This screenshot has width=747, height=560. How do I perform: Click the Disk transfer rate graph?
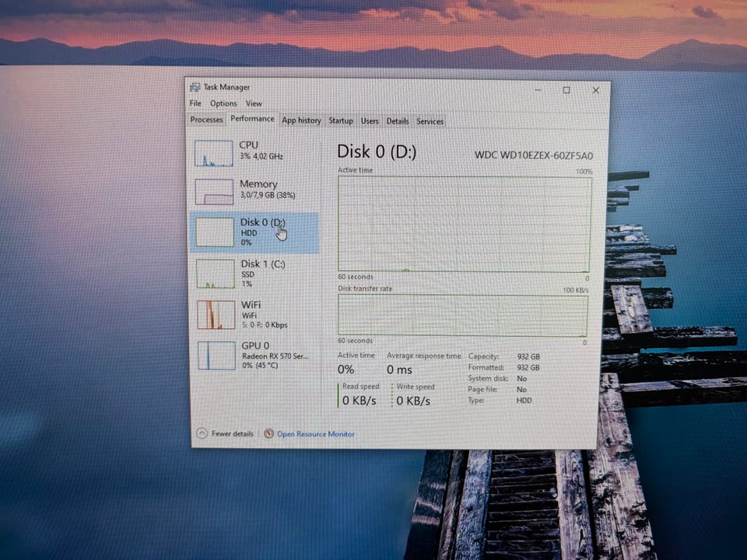point(462,315)
